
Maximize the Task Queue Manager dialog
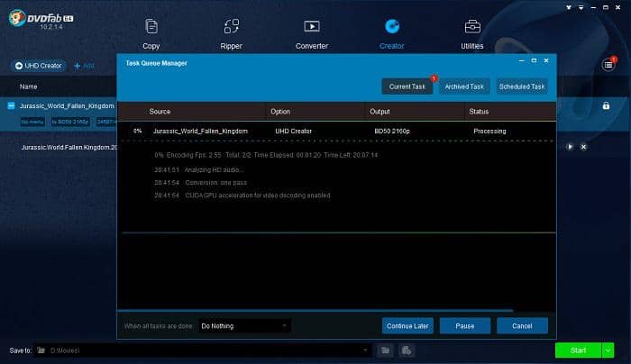(x=534, y=60)
